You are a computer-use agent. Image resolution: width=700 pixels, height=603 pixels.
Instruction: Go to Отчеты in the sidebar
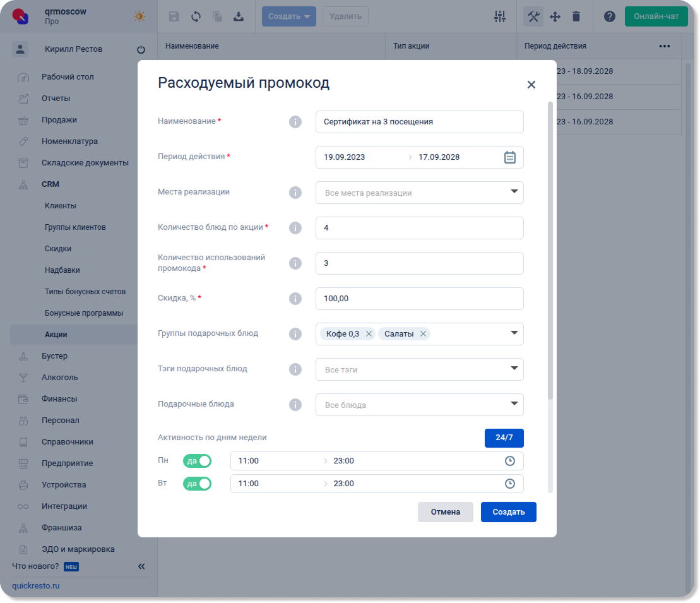tap(56, 99)
